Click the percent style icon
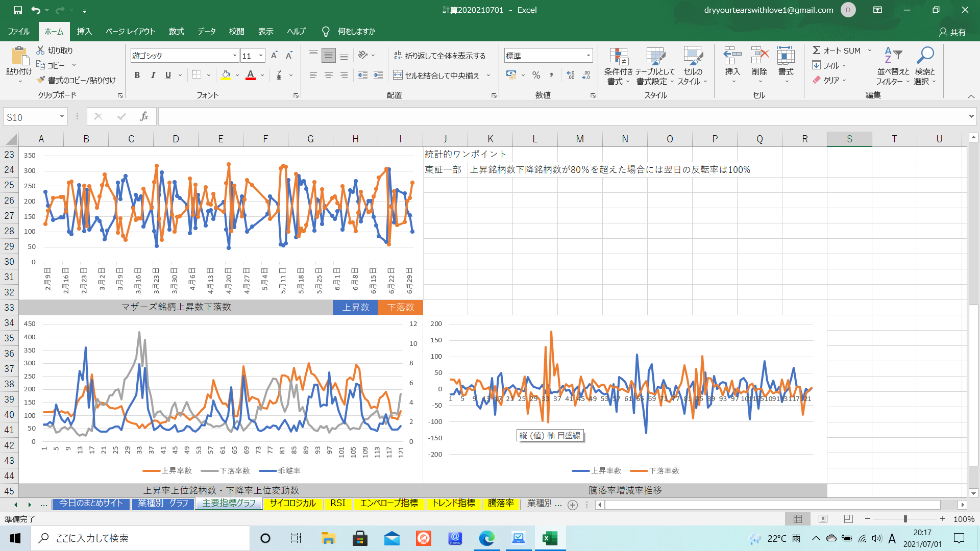Viewport: 980px width, 551px height. (536, 76)
